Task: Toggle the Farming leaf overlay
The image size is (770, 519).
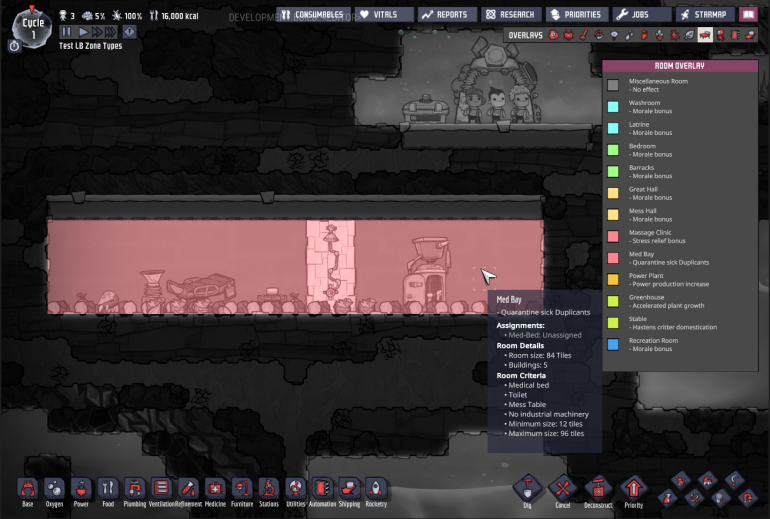Action: click(x=690, y=35)
